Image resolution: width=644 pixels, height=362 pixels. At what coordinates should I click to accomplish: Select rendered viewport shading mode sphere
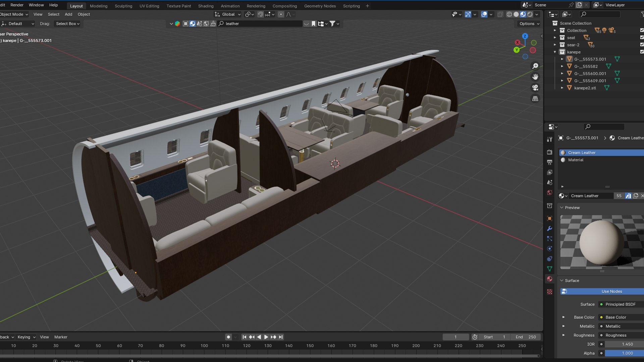[x=530, y=14]
